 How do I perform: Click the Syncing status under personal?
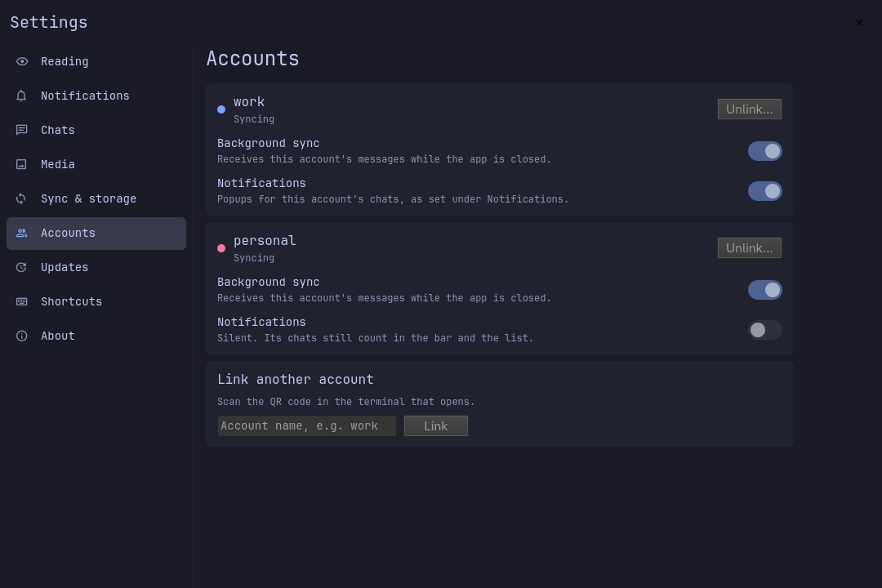(x=254, y=258)
